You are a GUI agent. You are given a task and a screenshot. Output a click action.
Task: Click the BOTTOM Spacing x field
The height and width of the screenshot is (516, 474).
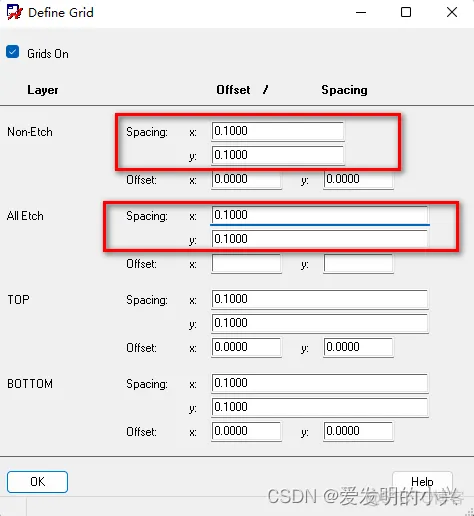tap(320, 383)
